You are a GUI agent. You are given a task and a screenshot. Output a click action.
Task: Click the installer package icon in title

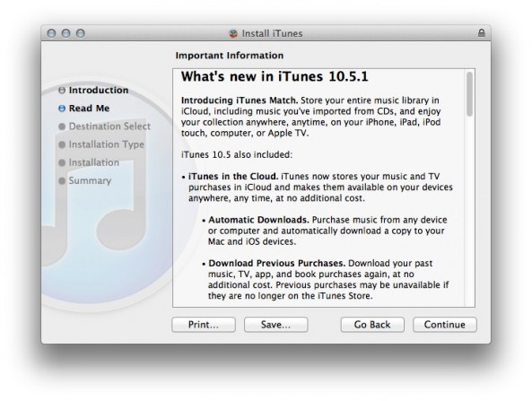tap(233, 33)
